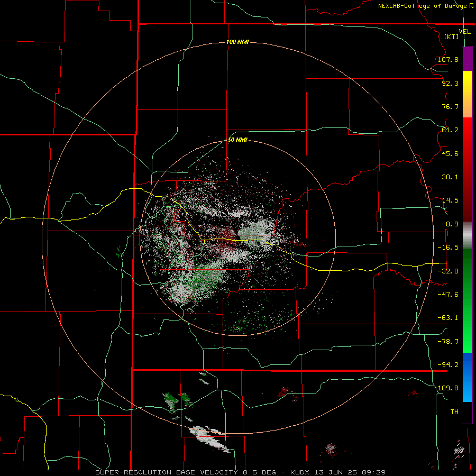The image size is (476, 476).
Task: Click the -94.2 scale value
Action: [448, 365]
